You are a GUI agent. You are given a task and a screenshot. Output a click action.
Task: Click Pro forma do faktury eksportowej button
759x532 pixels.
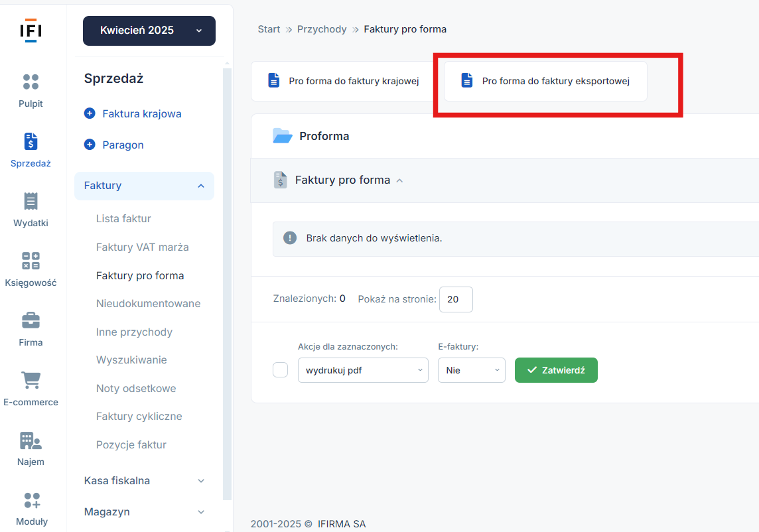545,81
